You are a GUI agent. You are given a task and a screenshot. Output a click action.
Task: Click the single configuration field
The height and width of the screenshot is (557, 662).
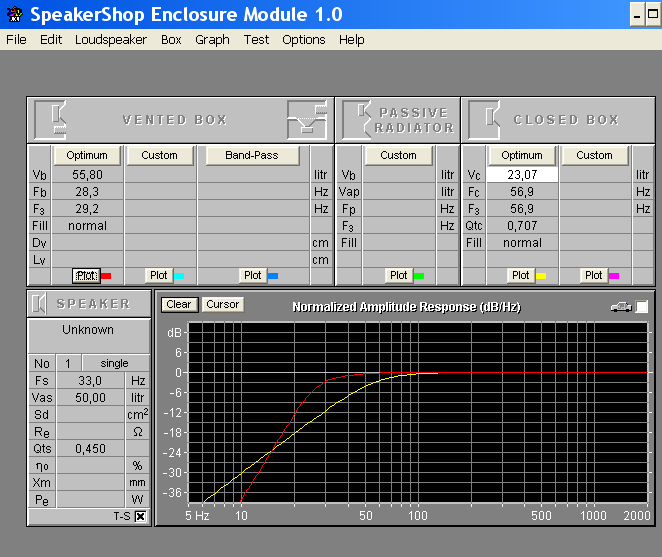[116, 364]
